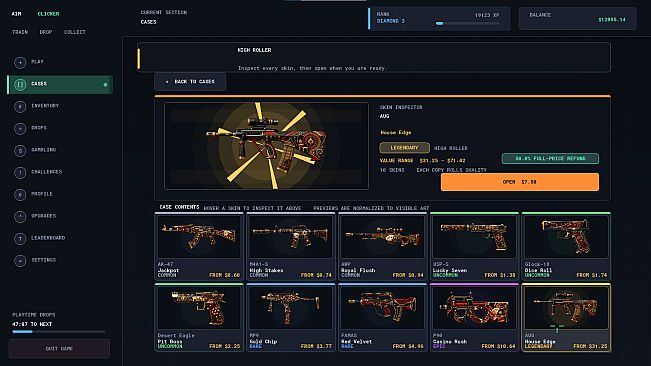Click the Play sidebar icon
Screen dimensions: 651x366
20,62
